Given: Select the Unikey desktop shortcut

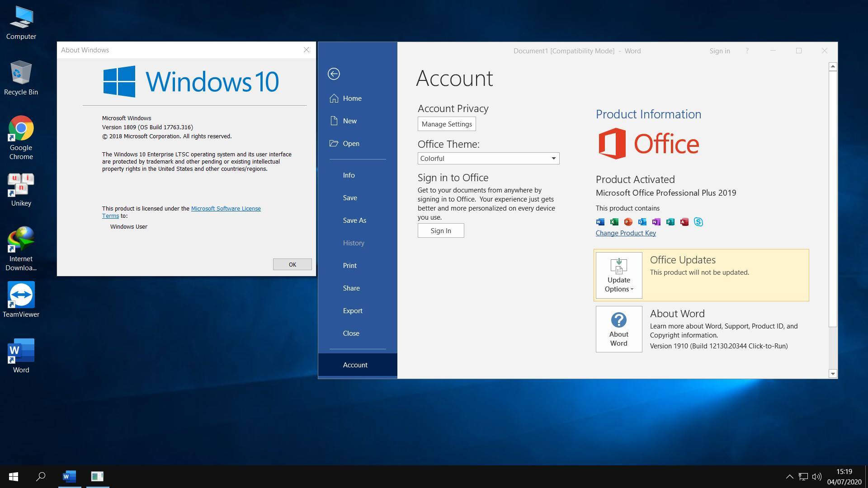Looking at the screenshot, I should coord(21,190).
